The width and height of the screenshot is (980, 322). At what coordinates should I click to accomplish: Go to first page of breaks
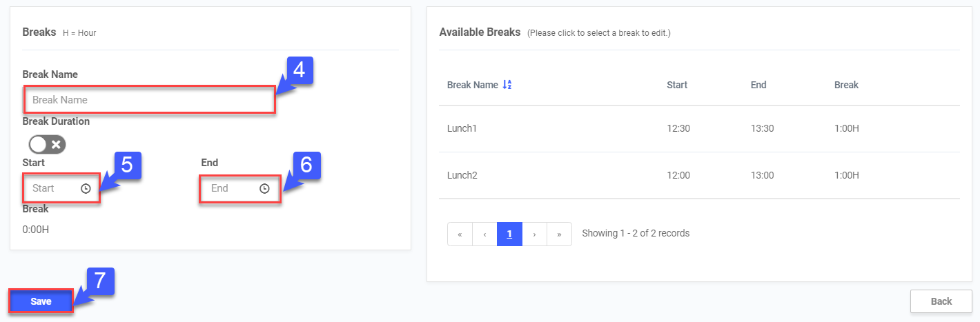coord(460,234)
